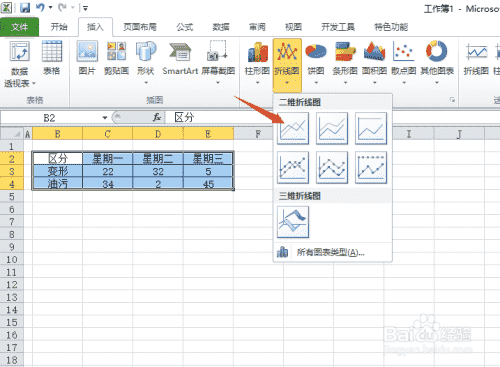Choose the stacked line chart thumbnail
This screenshot has width=500, height=367.
(x=332, y=128)
